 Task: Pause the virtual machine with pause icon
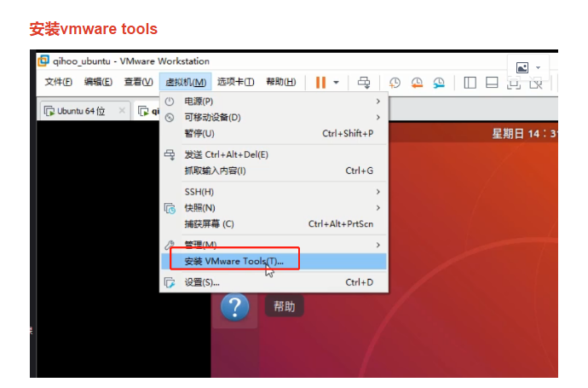coord(320,82)
